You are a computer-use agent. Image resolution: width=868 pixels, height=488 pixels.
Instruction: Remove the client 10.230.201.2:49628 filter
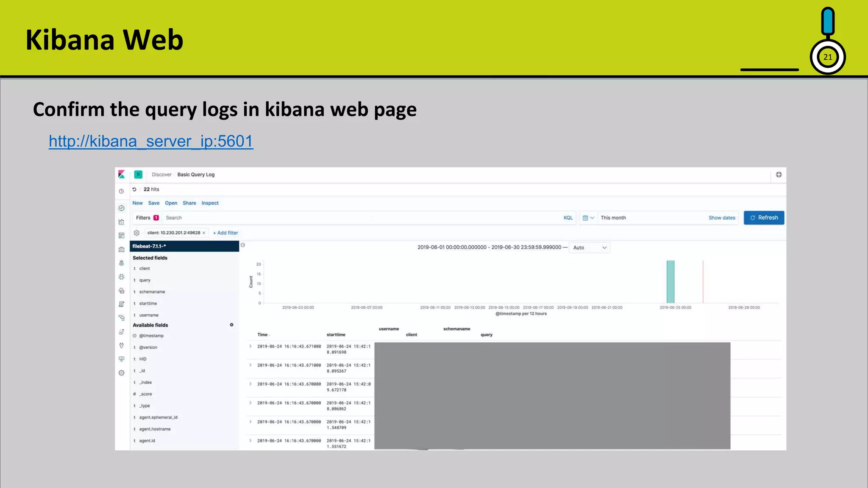pos(204,233)
